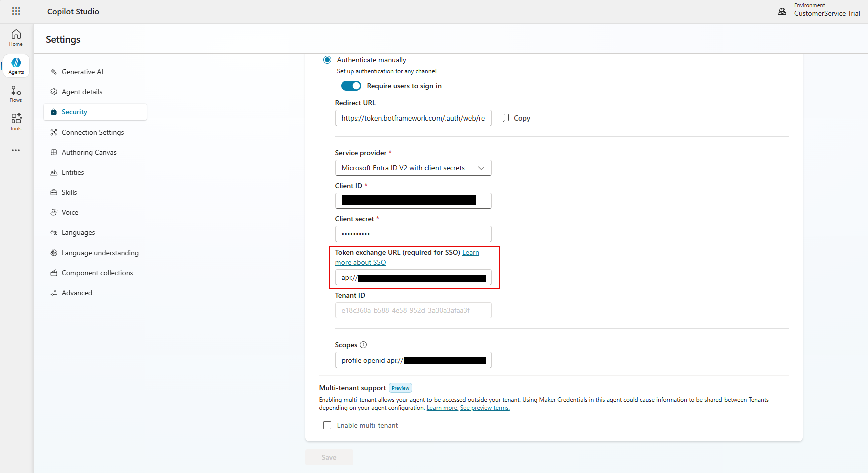Open Flows in left rail
Viewport: 868px width, 473px height.
pyautogui.click(x=16, y=94)
